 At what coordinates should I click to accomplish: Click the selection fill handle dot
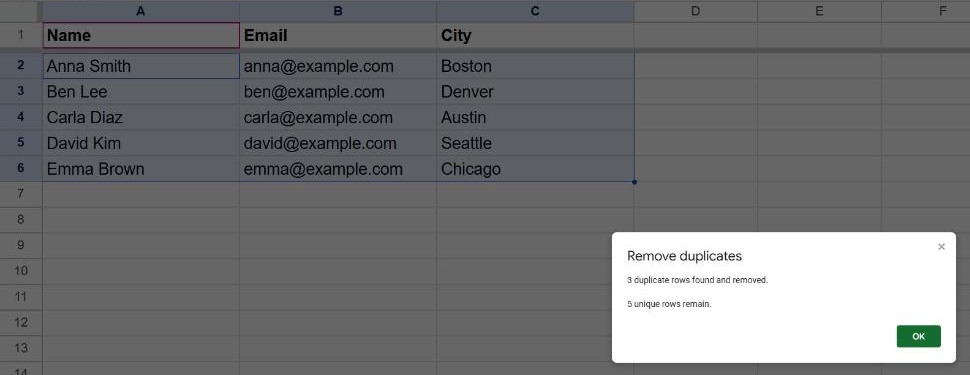(634, 182)
